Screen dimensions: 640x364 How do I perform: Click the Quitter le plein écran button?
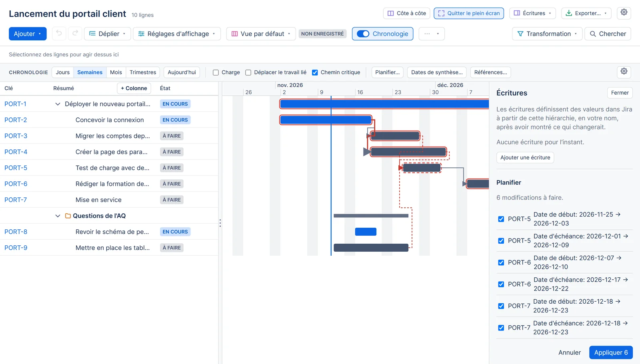[x=469, y=13]
